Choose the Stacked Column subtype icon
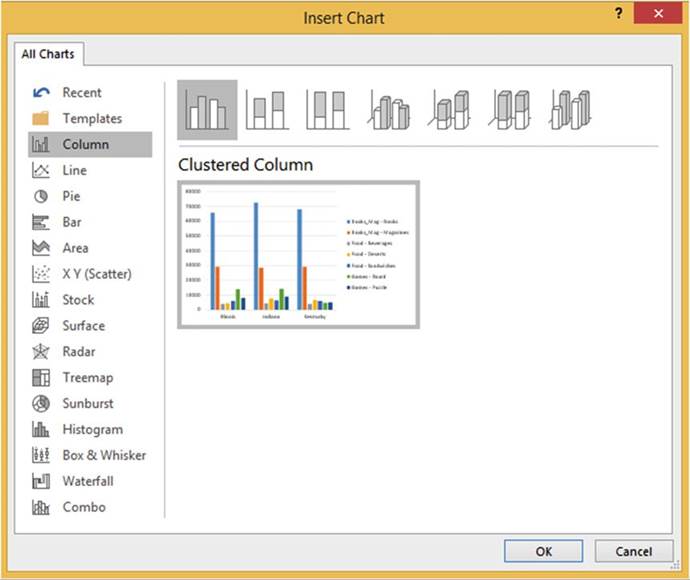Image resolution: width=690 pixels, height=580 pixels. click(267, 110)
